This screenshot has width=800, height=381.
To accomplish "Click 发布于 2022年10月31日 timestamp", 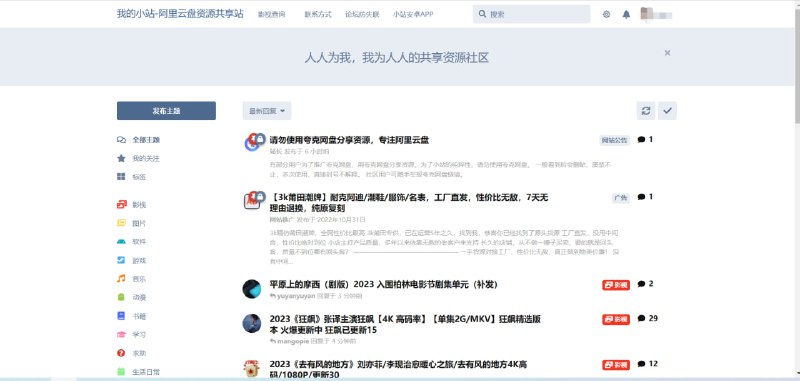I will pyautogui.click(x=331, y=220).
